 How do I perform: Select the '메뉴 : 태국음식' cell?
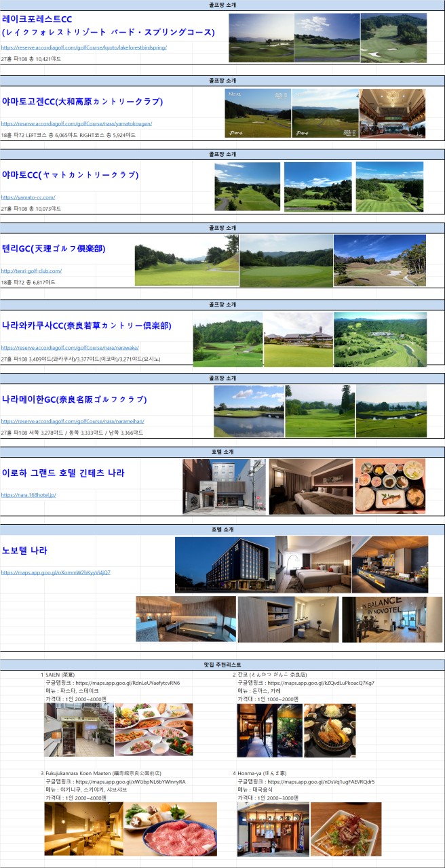tap(255, 789)
